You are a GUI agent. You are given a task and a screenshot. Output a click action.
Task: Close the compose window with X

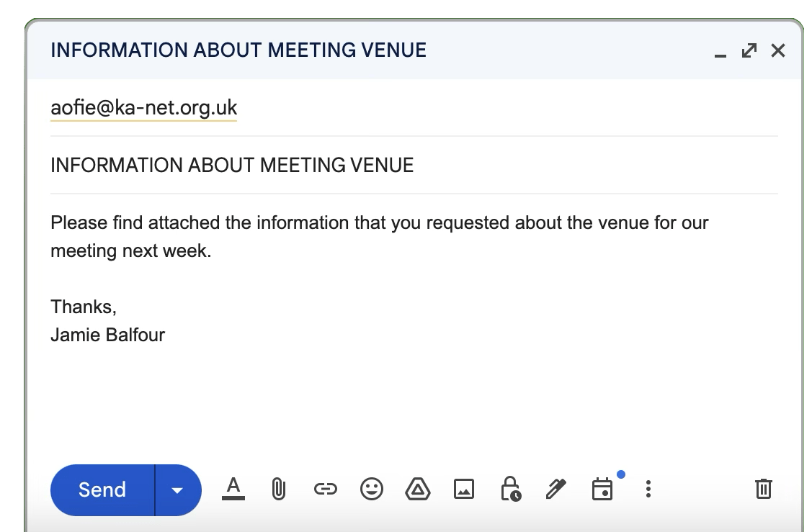[x=778, y=50]
